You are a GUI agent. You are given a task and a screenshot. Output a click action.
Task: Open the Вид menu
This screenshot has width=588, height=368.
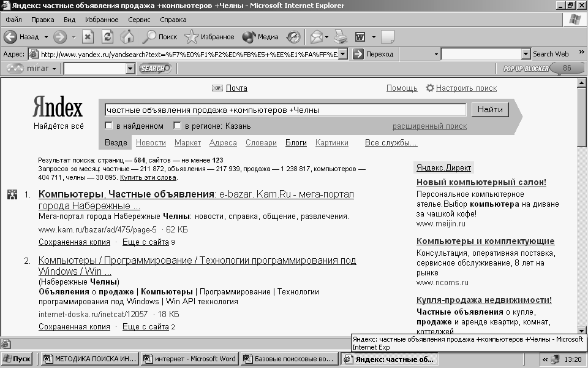point(69,20)
